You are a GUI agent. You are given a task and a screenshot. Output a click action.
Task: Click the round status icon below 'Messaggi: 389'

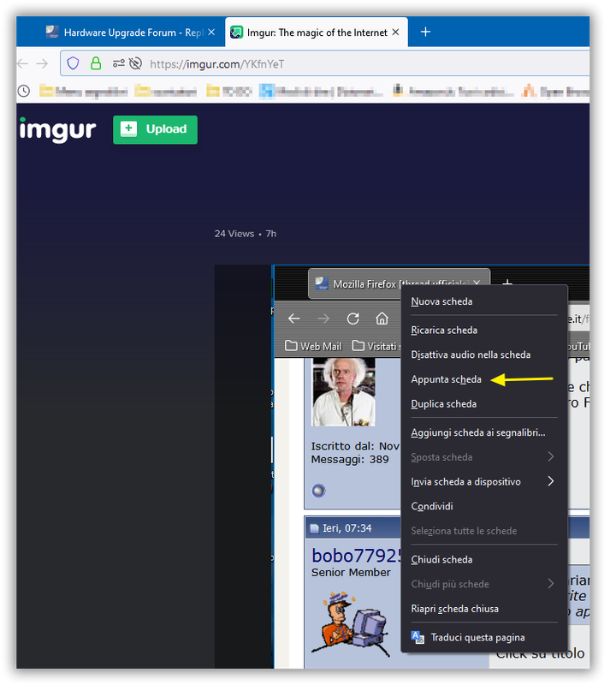point(319,491)
